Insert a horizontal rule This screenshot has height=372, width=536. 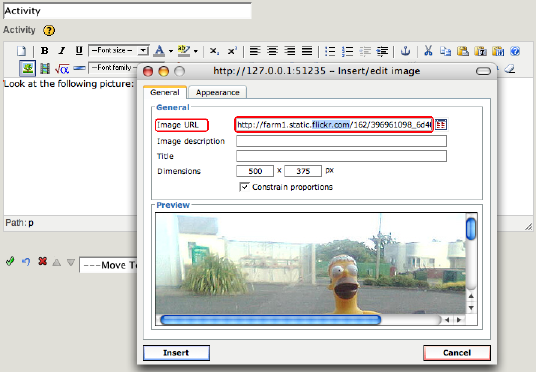tap(79, 68)
